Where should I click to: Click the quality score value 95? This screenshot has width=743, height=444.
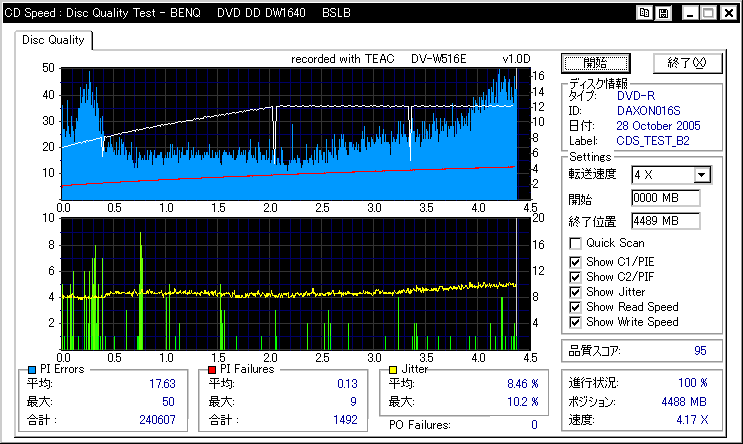point(700,351)
